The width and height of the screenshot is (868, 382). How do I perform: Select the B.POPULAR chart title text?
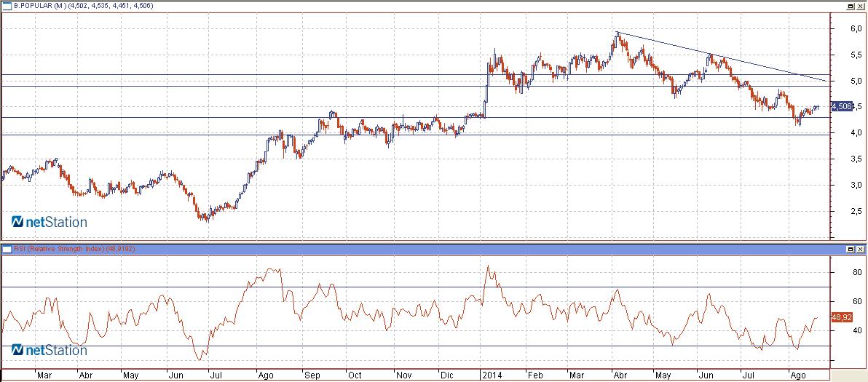click(83, 6)
